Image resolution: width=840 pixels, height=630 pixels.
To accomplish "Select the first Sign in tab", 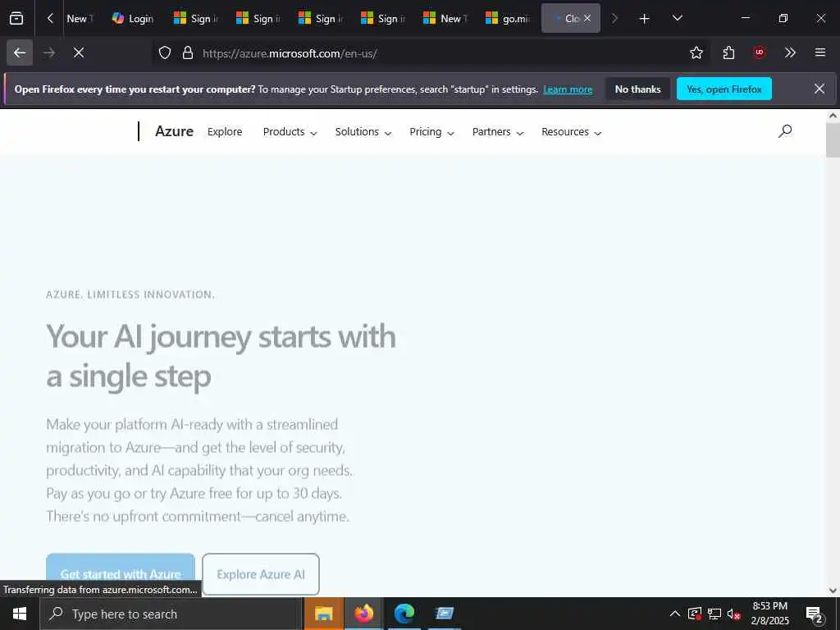I will pyautogui.click(x=195, y=18).
